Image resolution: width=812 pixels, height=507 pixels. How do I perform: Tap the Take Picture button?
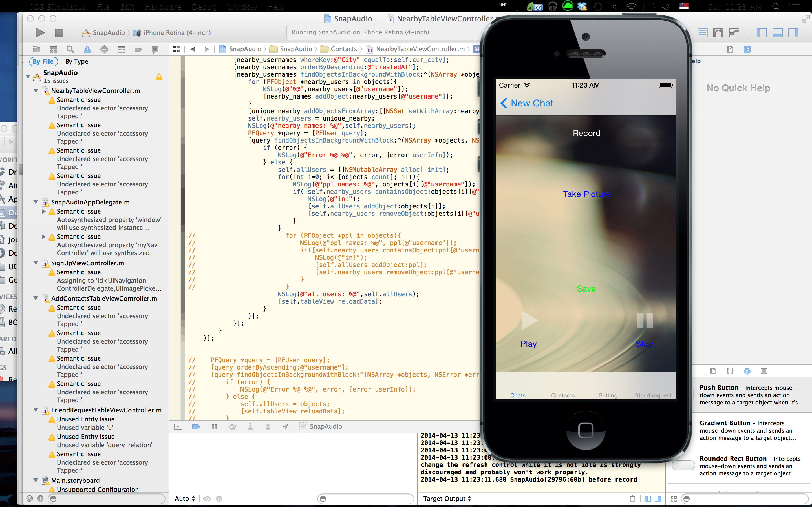586,194
